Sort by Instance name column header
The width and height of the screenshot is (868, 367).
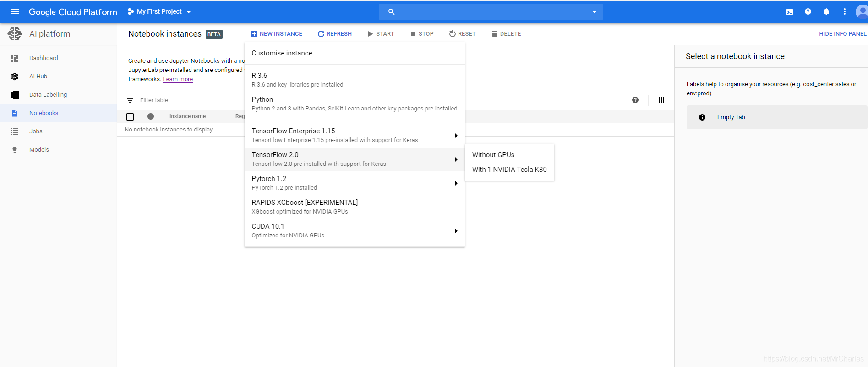click(187, 116)
